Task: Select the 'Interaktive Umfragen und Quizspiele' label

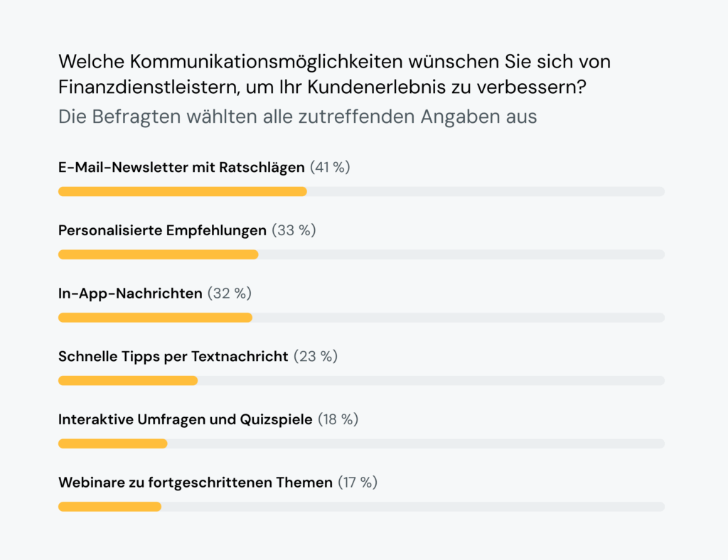Action: (185, 419)
